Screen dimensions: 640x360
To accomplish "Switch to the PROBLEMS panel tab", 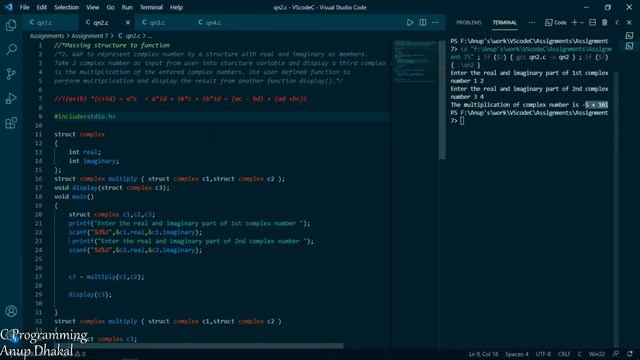I will point(469,22).
